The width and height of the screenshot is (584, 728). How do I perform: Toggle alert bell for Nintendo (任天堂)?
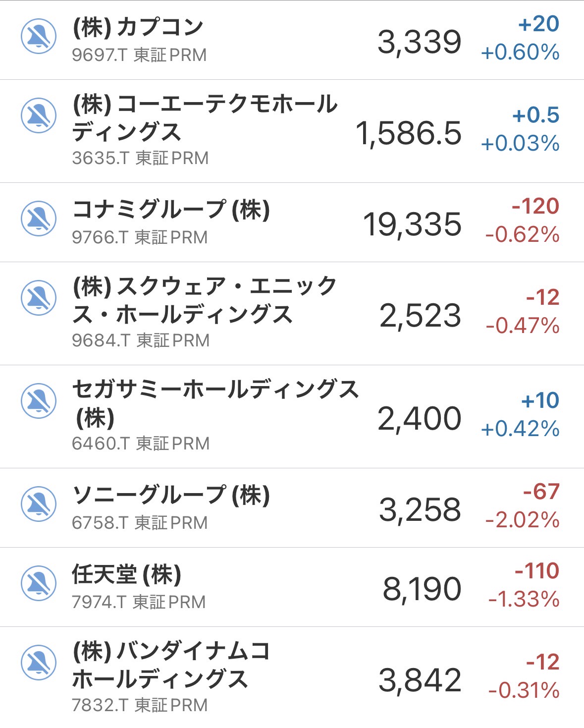click(x=39, y=583)
